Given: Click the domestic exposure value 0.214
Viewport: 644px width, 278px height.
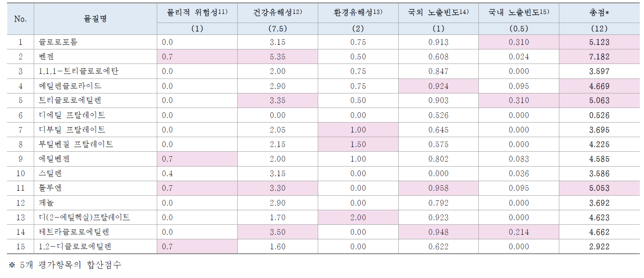Looking at the screenshot, I should tap(519, 232).
